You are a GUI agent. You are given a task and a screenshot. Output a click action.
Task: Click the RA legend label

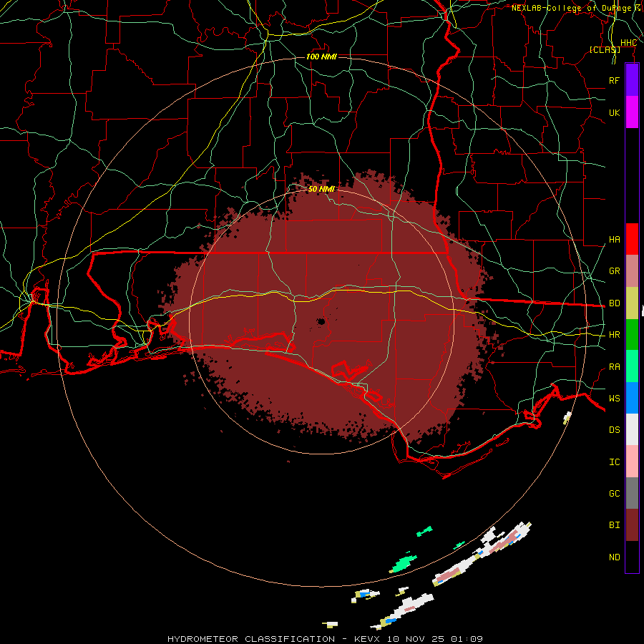coord(614,367)
